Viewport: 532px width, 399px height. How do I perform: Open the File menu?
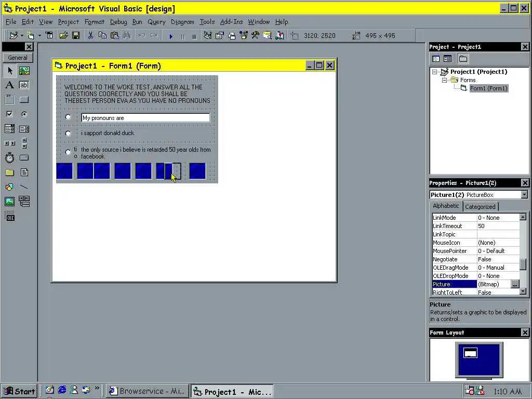click(x=11, y=22)
